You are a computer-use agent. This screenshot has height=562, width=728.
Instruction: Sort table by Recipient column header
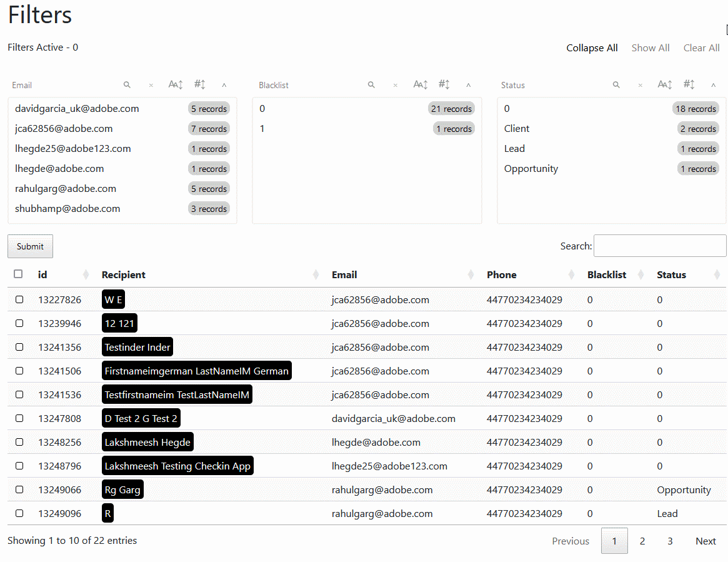click(210, 274)
